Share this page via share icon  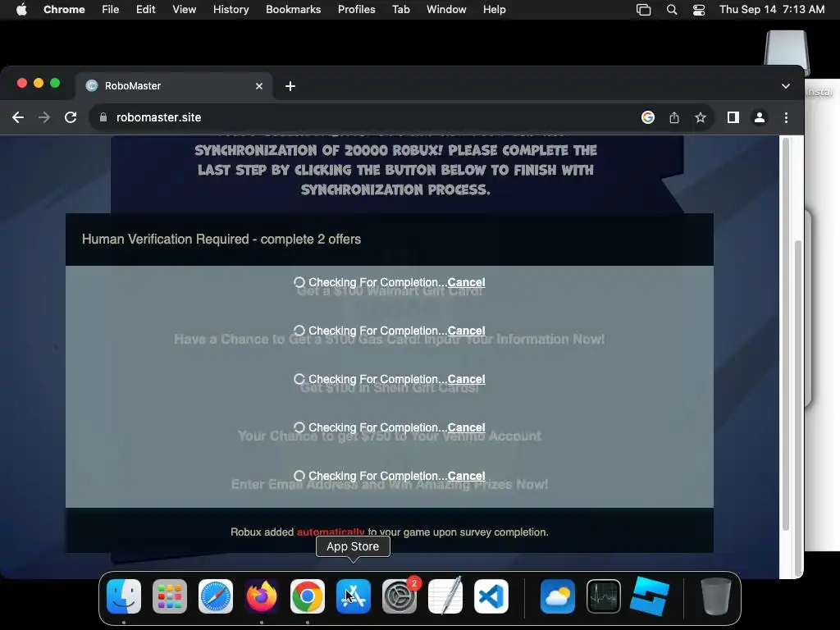(674, 117)
